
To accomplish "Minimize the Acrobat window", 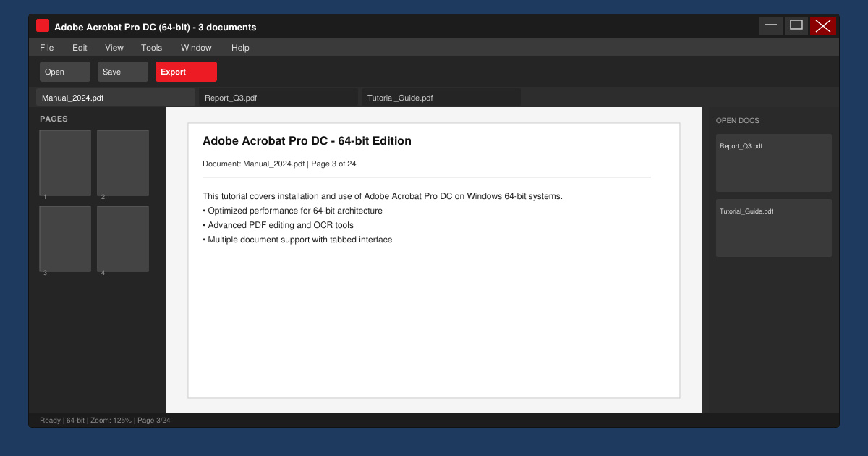I will click(x=771, y=26).
